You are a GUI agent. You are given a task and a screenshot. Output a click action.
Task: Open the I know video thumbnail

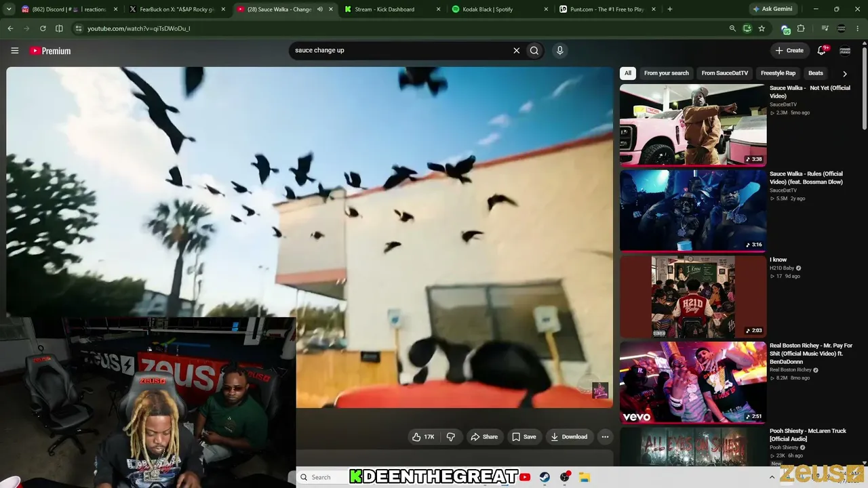pyautogui.click(x=693, y=296)
